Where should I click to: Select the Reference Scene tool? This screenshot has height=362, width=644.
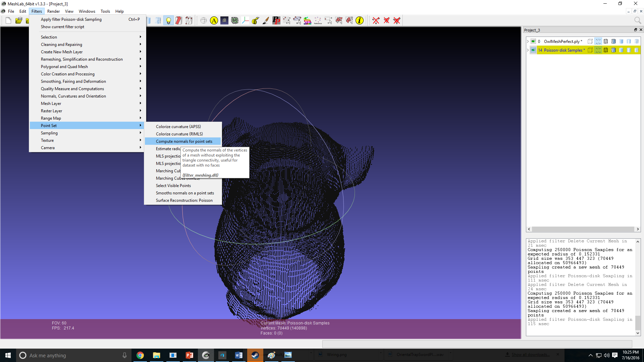tap(318, 21)
